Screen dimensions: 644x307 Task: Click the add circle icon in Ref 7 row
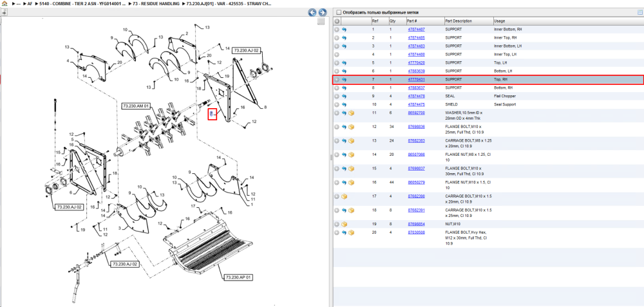click(x=336, y=80)
